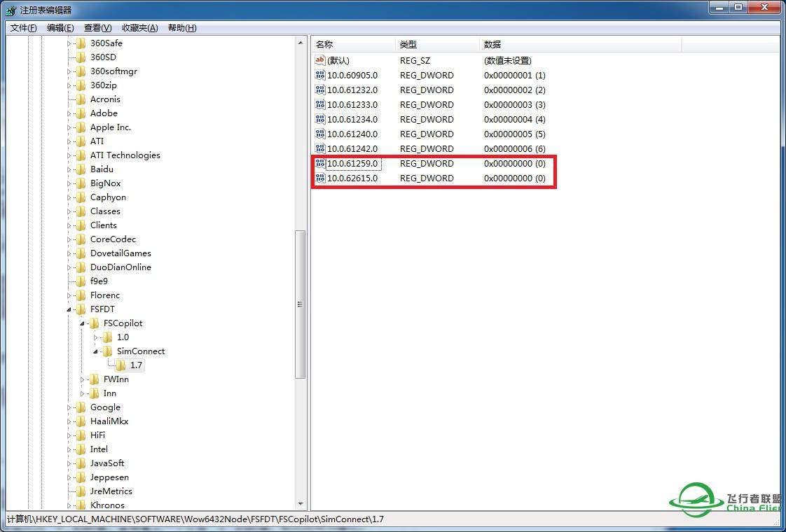Sort values by the 类型 column header
The width and height of the screenshot is (786, 532).
click(x=438, y=45)
